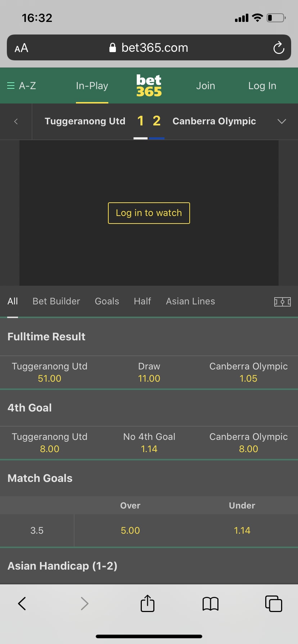Collapse the 4th Goal market
The width and height of the screenshot is (298, 644).
(x=149, y=408)
